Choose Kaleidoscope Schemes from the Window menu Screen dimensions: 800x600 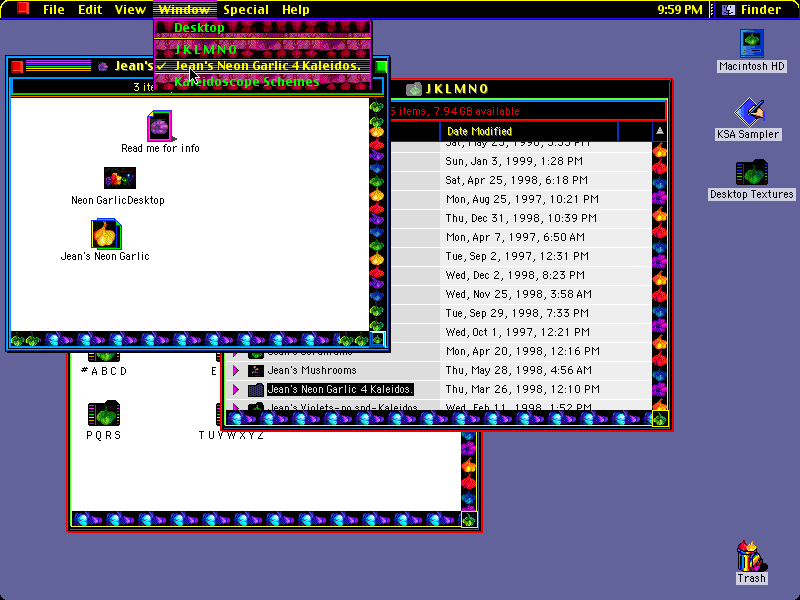(x=263, y=82)
